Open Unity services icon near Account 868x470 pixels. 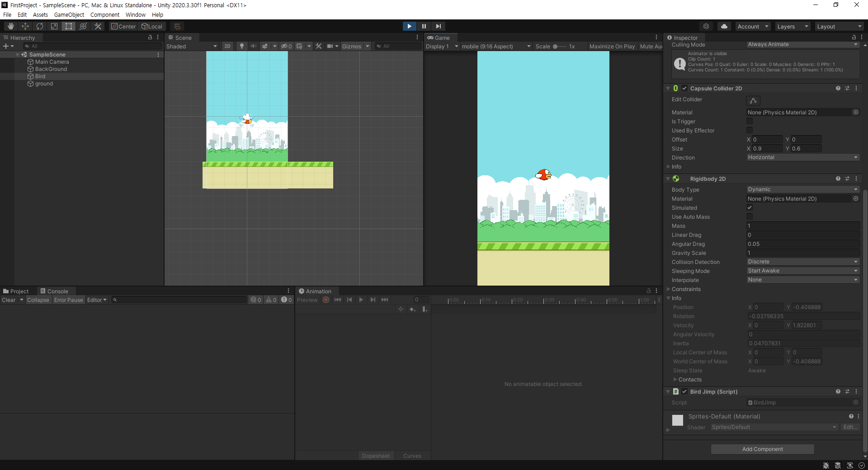706,26
